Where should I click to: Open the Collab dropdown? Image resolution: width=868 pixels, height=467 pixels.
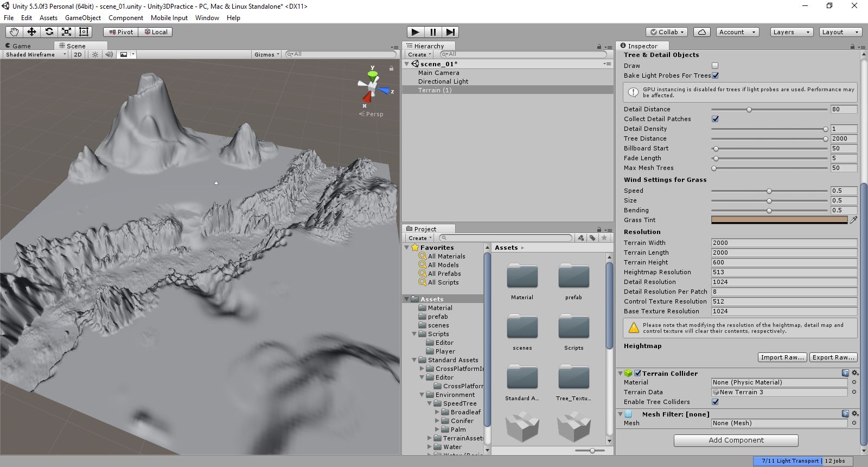pyautogui.click(x=667, y=32)
